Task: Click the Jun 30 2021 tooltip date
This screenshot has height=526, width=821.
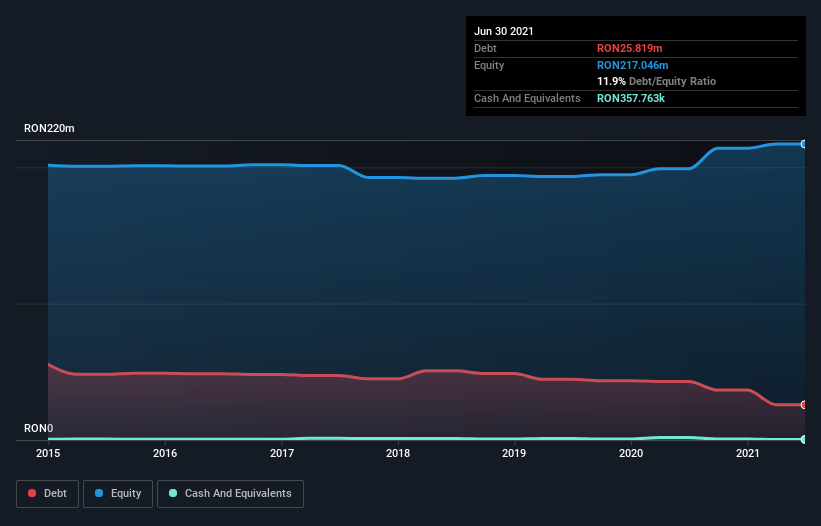Action: coord(504,31)
